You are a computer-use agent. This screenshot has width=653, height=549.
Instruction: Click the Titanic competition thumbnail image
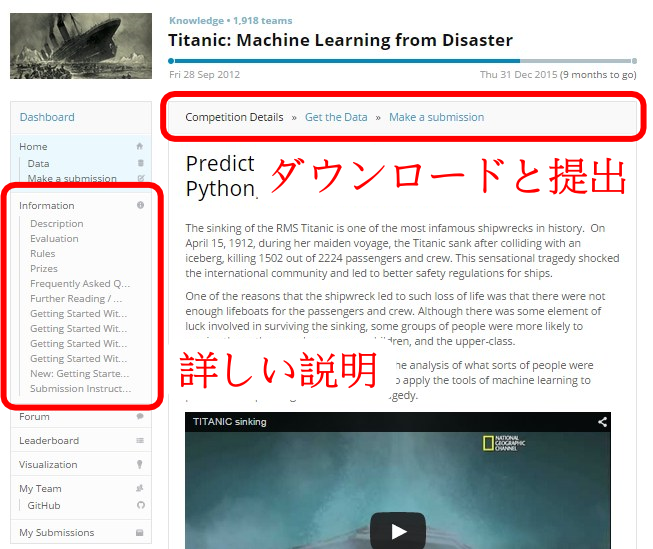coord(81,46)
